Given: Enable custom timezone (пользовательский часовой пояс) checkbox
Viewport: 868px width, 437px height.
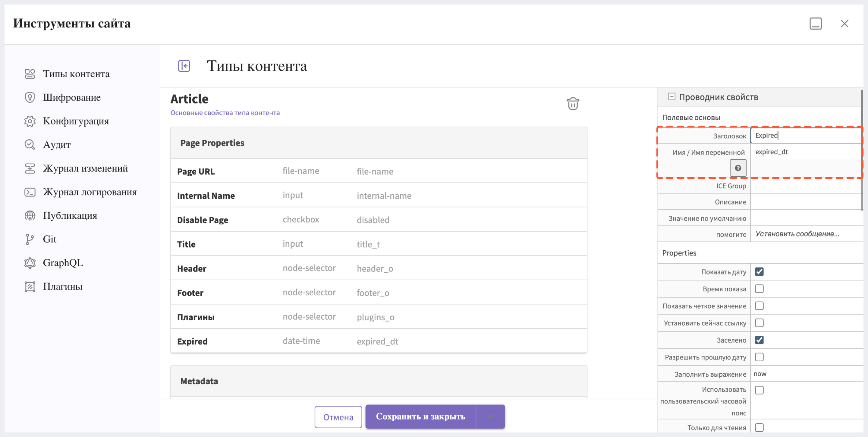Looking at the screenshot, I should coord(759,390).
